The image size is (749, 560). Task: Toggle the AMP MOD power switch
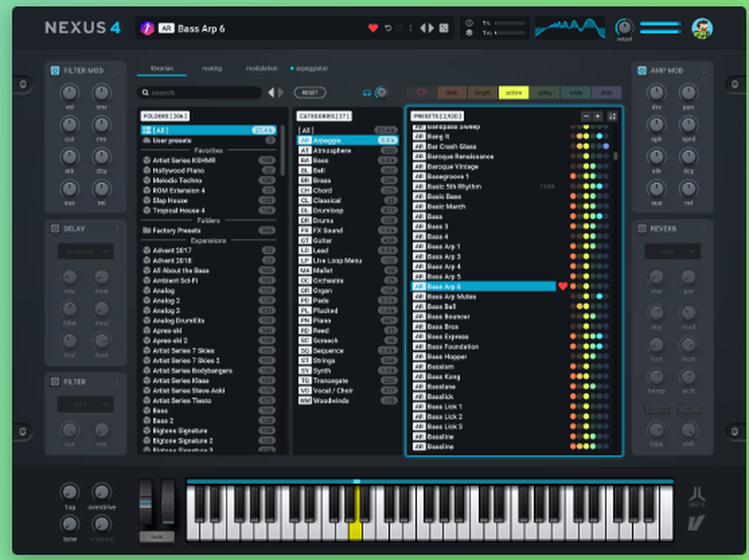[x=642, y=70]
